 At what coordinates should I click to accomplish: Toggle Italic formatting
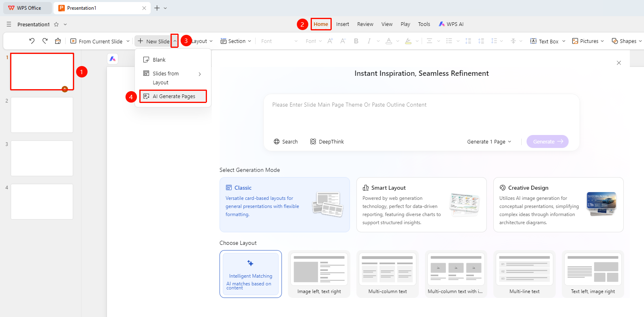tap(369, 41)
